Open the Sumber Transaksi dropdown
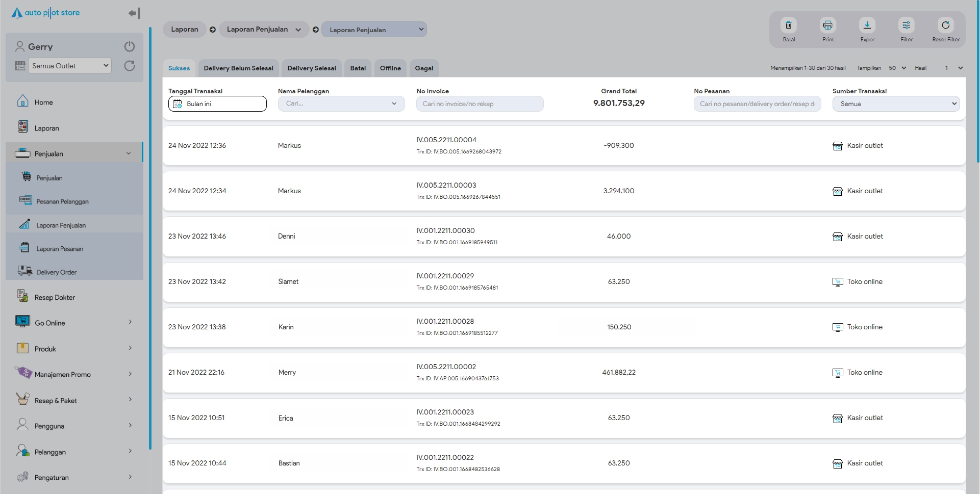Viewport: 980px width, 494px height. click(895, 104)
